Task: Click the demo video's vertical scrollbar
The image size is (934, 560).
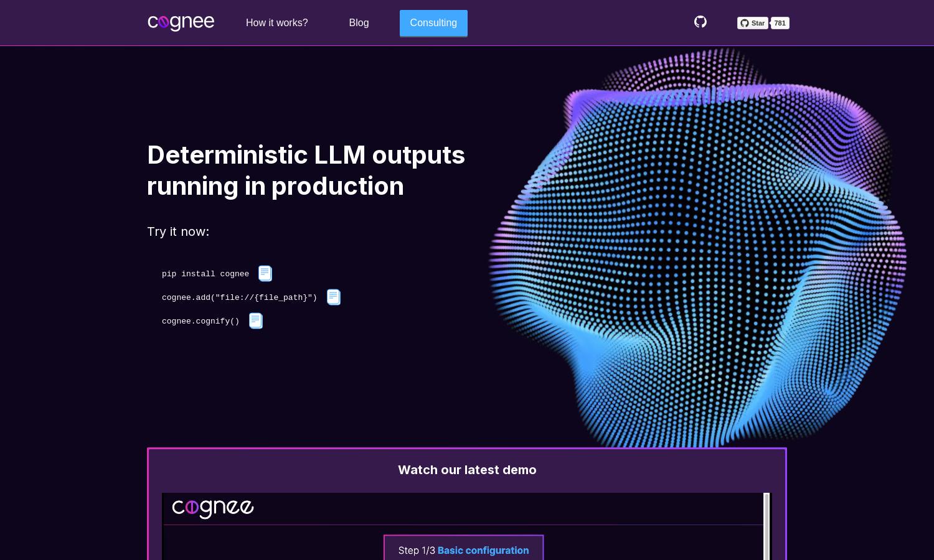Action: [x=767, y=526]
